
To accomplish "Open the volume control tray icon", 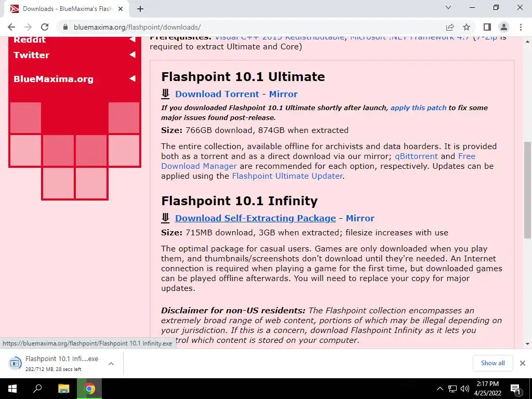I will tap(465, 389).
